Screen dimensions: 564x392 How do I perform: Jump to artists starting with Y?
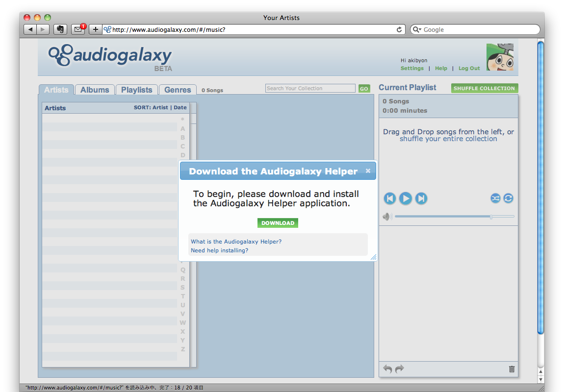[x=183, y=340]
